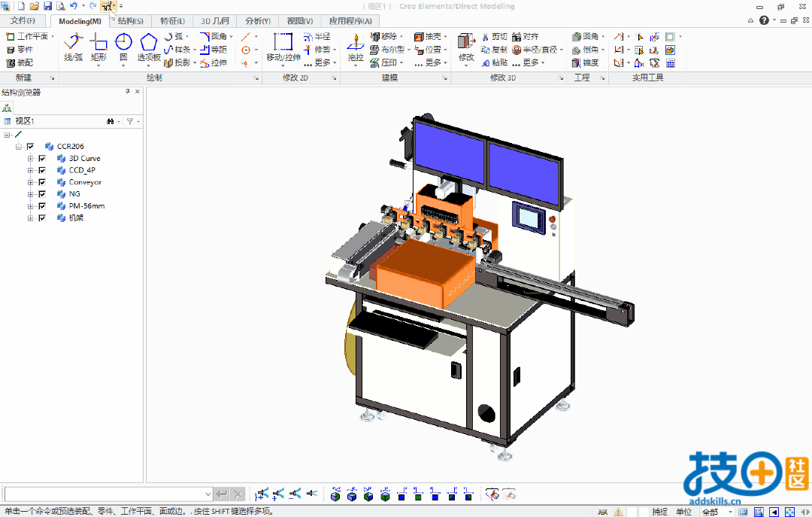
Task: Click the Undo arrow in quick access toolbar
Action: click(x=74, y=6)
